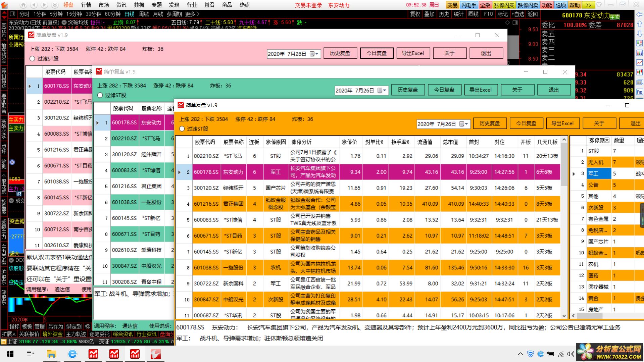
Task: Click scroll-left arrow of the 涨停原因 side table
Action: pyautogui.click(x=573, y=316)
